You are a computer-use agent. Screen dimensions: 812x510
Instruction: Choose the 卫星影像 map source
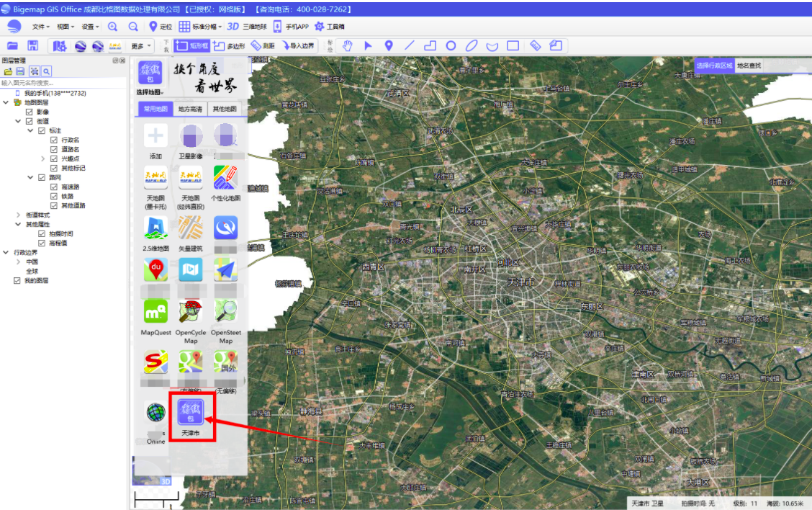pyautogui.click(x=191, y=141)
